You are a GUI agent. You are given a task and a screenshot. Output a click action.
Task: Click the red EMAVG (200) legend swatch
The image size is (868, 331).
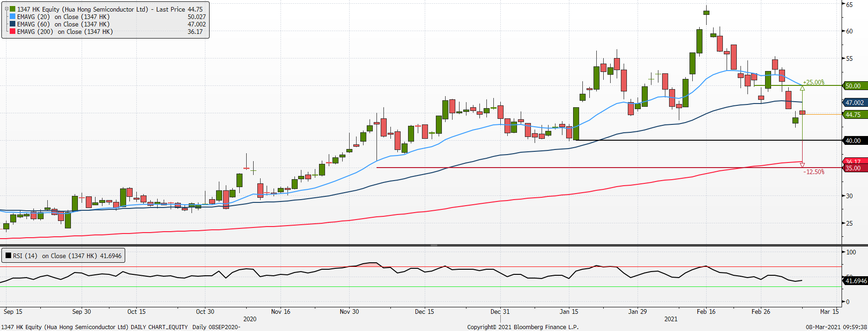[x=13, y=32]
